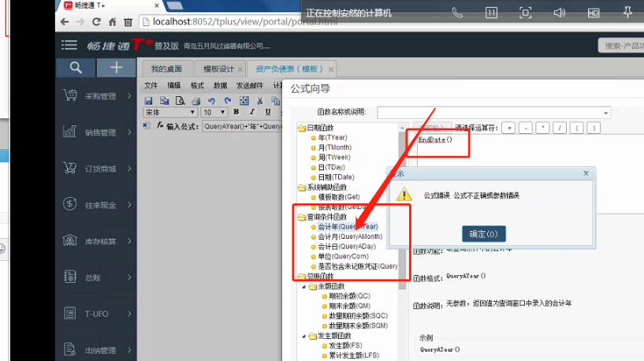Expand the 总账 chevron arrow

[x=129, y=277]
